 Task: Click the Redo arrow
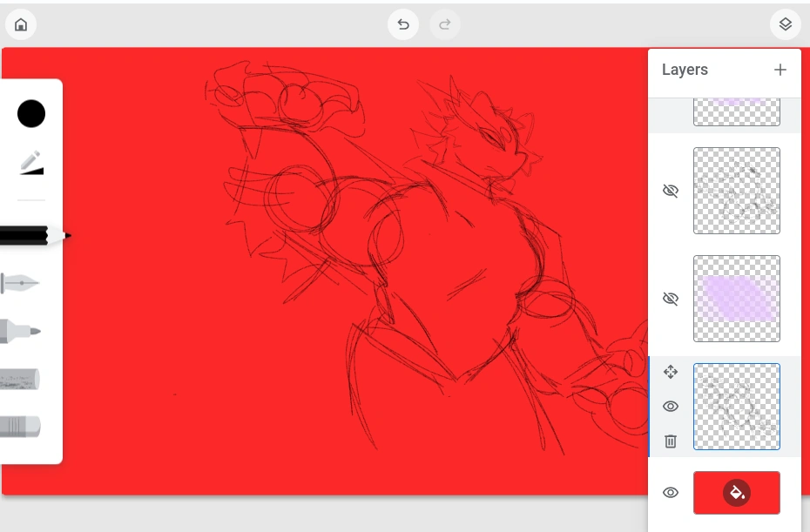445,24
